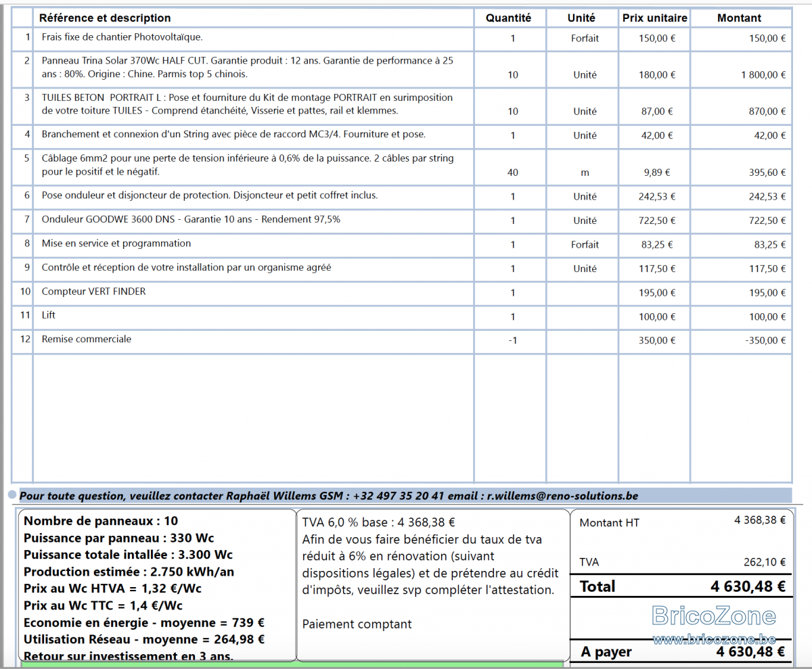Image resolution: width=812 pixels, height=669 pixels.
Task: Click 'Puissance totale intallée : 3.300 Wc'
Action: tap(128, 555)
